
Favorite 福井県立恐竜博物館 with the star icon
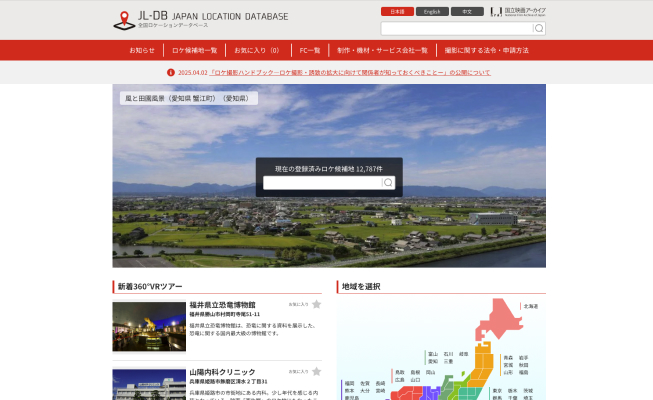click(x=316, y=304)
